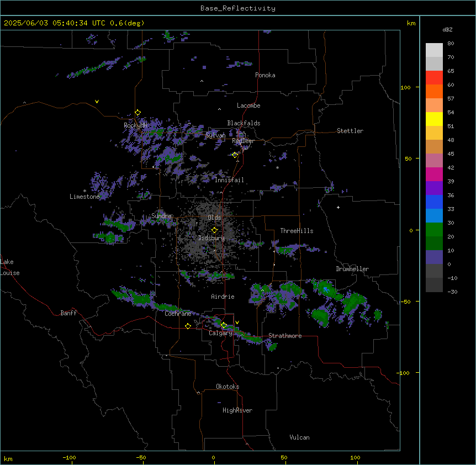Viewport: 476px width, 465px height.
Task: Click the Ponoka city label
Action: point(265,75)
